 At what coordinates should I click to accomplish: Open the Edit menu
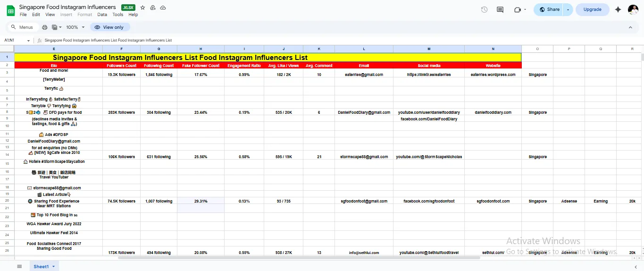tap(36, 15)
